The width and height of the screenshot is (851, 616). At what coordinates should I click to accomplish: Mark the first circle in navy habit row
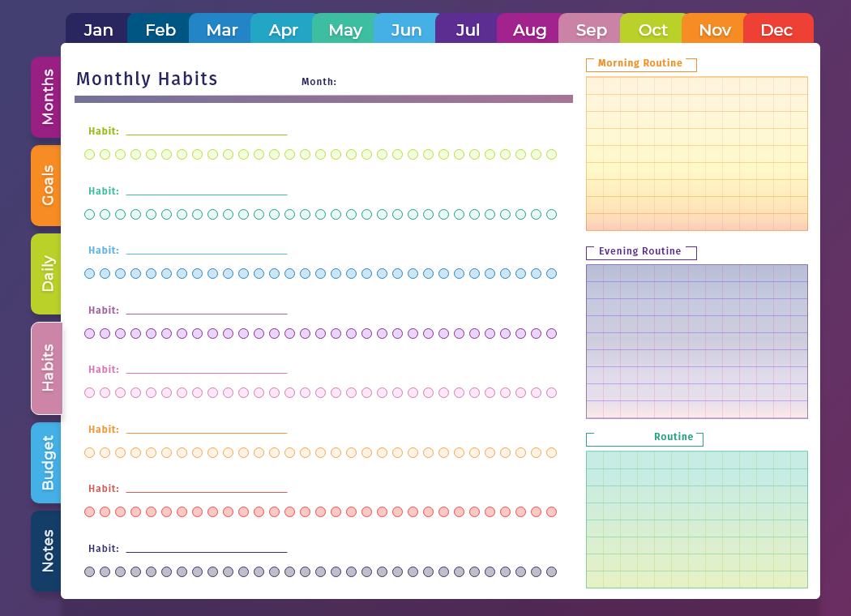89,571
